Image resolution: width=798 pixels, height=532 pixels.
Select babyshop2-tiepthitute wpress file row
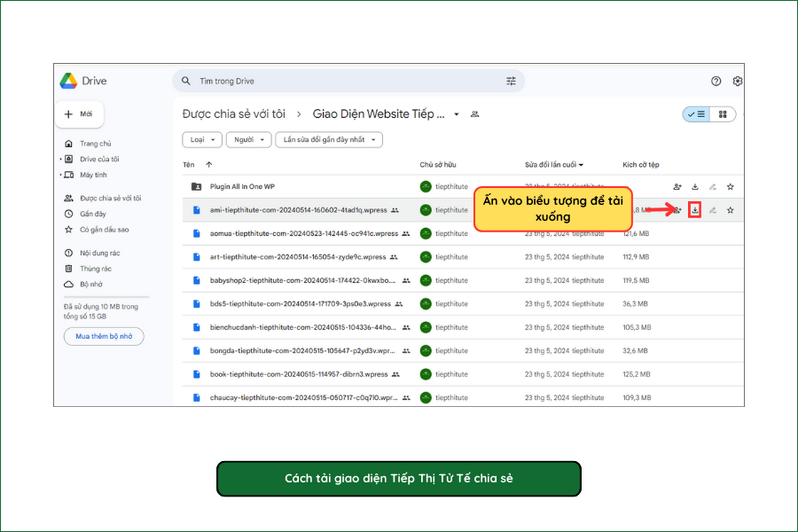(463, 280)
